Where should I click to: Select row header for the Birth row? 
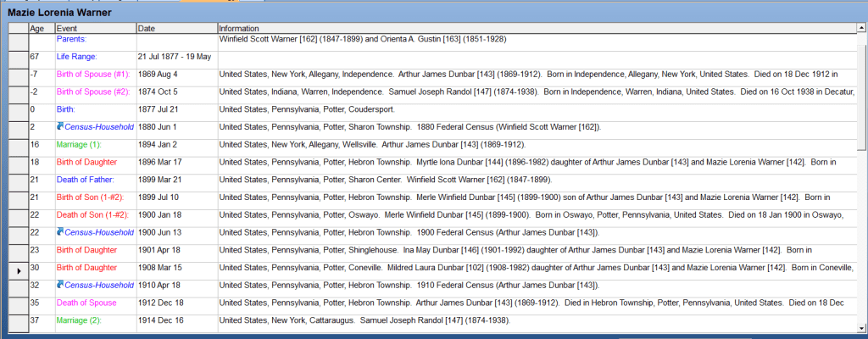pos(19,109)
